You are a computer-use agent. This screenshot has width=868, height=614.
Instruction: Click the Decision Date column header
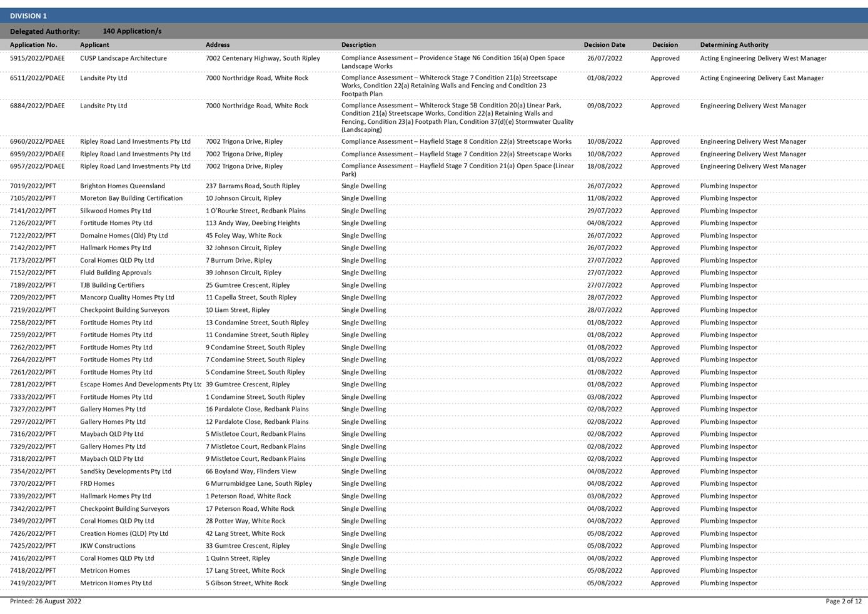(x=605, y=45)
